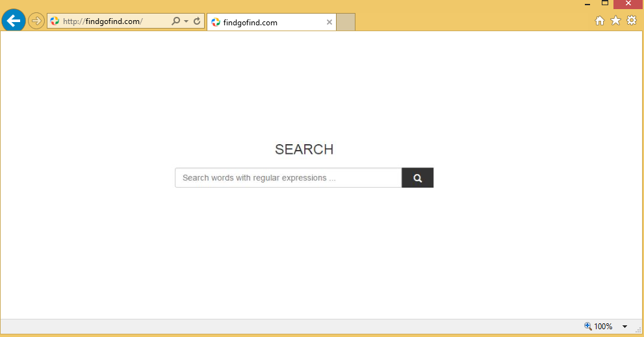This screenshot has height=337, width=644.
Task: Click the magnifier icon in the address bar
Action: coord(175,21)
